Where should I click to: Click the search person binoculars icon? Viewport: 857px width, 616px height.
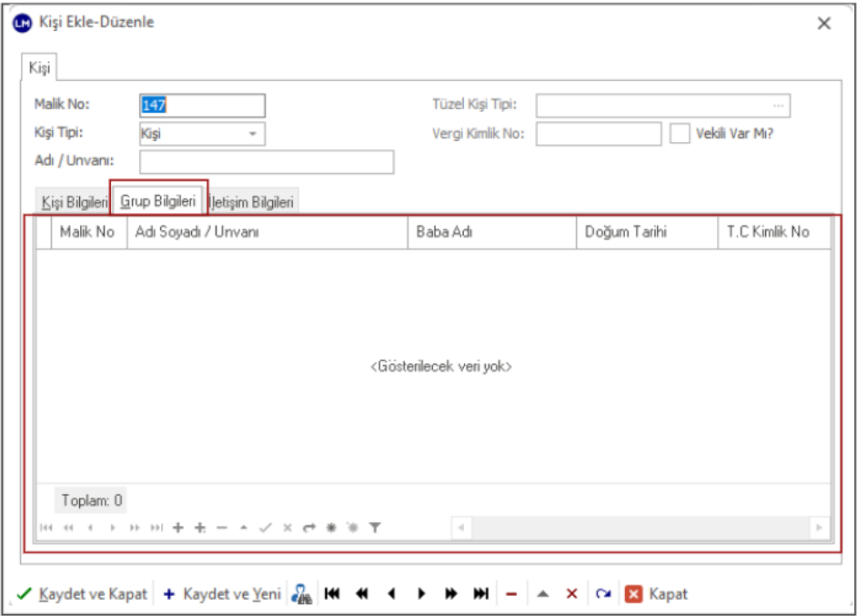301,594
